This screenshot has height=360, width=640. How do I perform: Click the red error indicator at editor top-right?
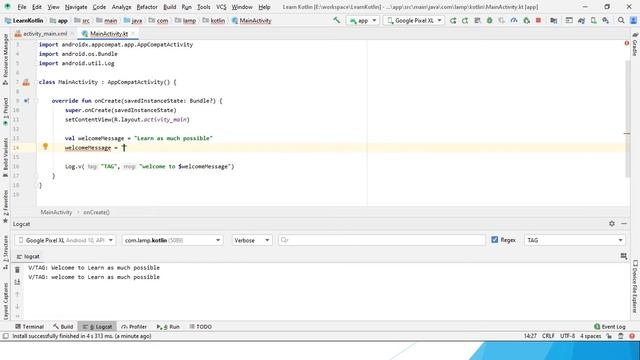[627, 43]
